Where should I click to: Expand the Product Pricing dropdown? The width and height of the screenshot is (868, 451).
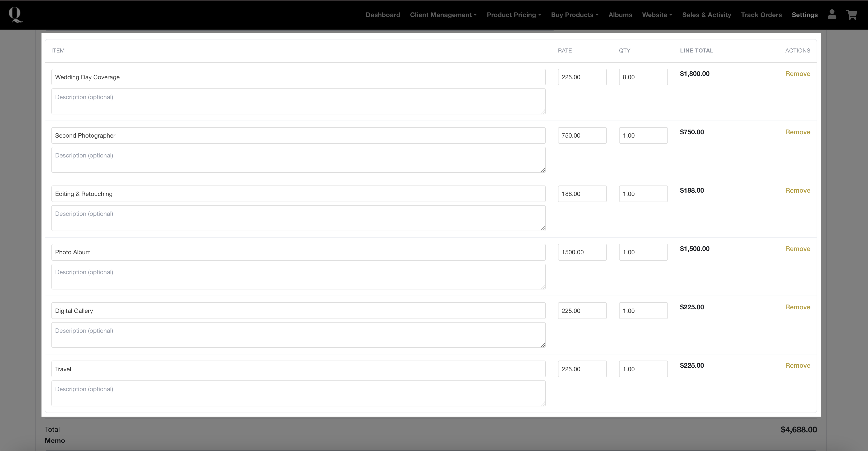[x=513, y=15]
